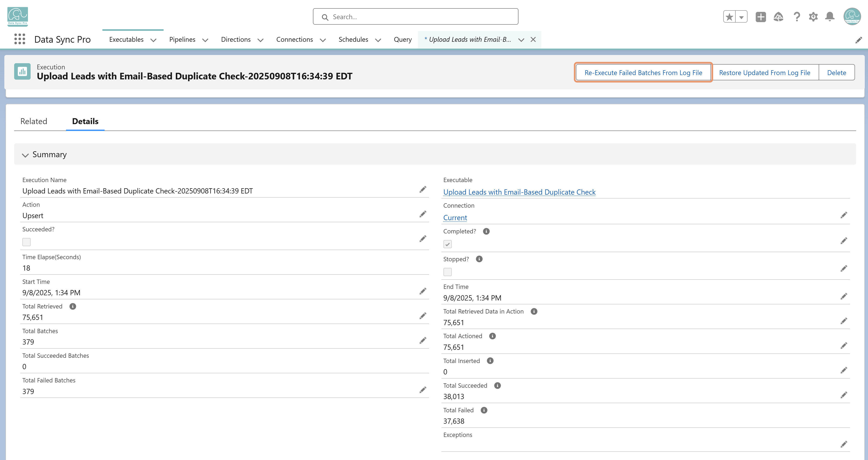
Task: Open the Pipelines nav tab
Action: click(x=182, y=39)
